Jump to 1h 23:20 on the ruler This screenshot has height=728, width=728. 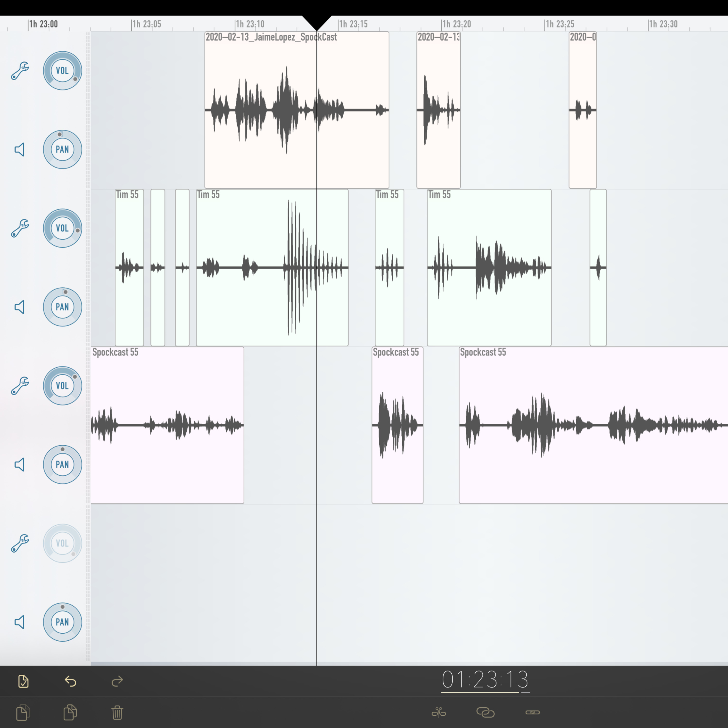[456, 24]
